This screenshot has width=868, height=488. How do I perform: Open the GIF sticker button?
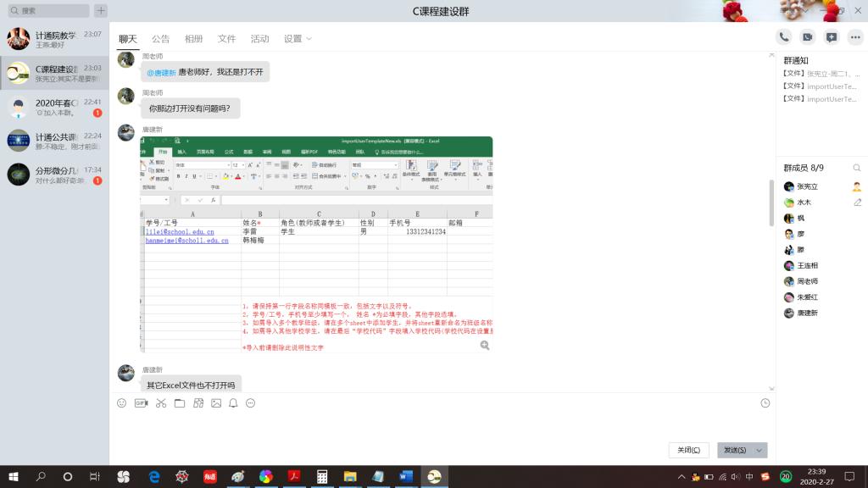click(142, 403)
